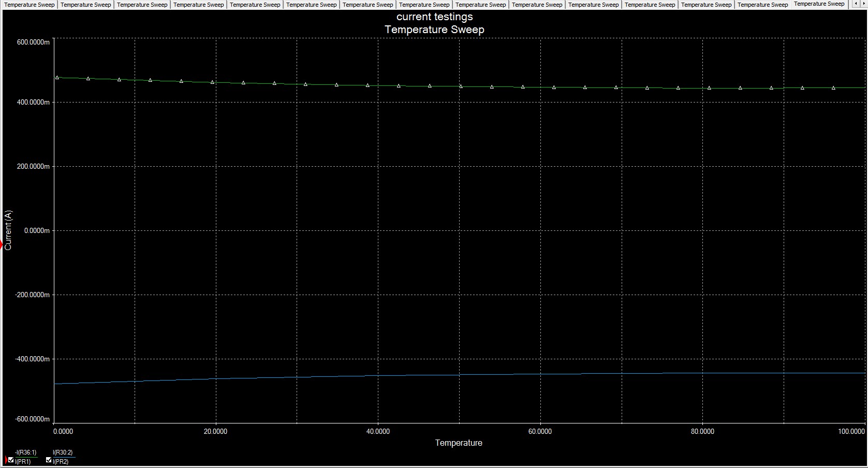Click the red selection arrow beside the legend
The image size is (868, 468).
pos(6,460)
